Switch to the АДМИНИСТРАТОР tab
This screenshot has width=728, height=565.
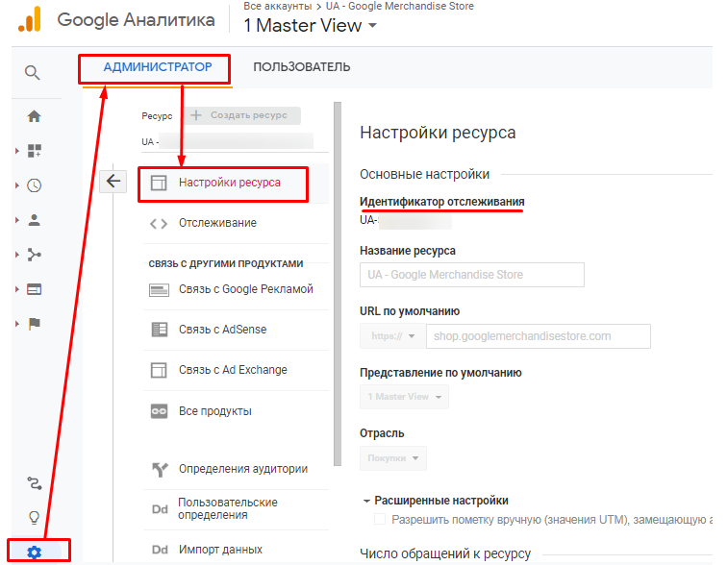(x=158, y=67)
